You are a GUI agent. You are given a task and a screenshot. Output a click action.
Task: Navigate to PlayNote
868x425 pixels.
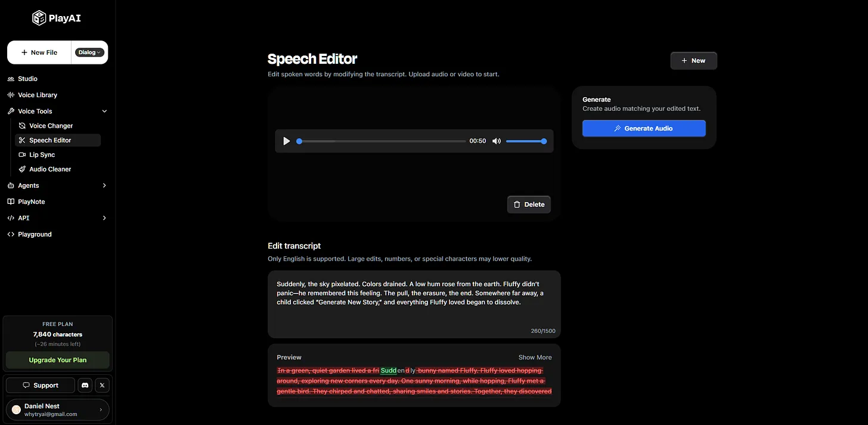pos(31,202)
